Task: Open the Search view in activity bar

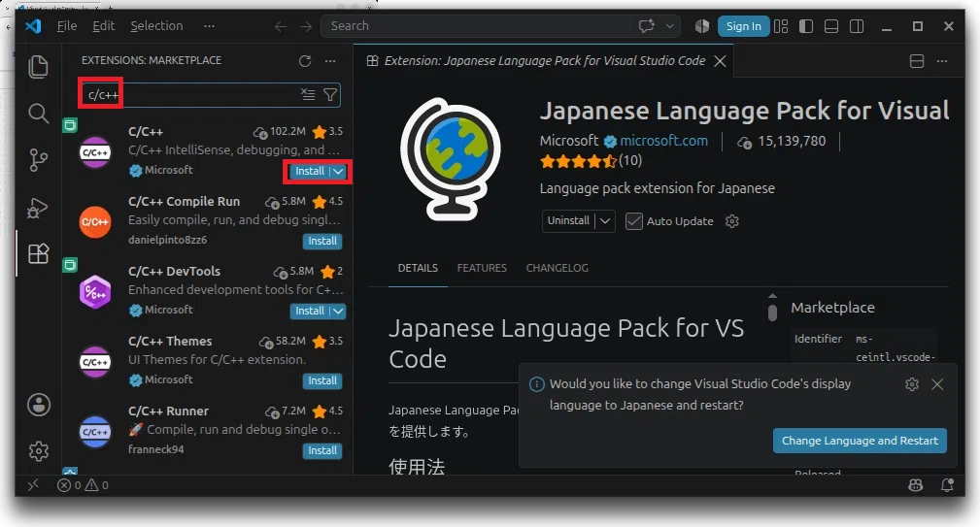Action: tap(38, 113)
